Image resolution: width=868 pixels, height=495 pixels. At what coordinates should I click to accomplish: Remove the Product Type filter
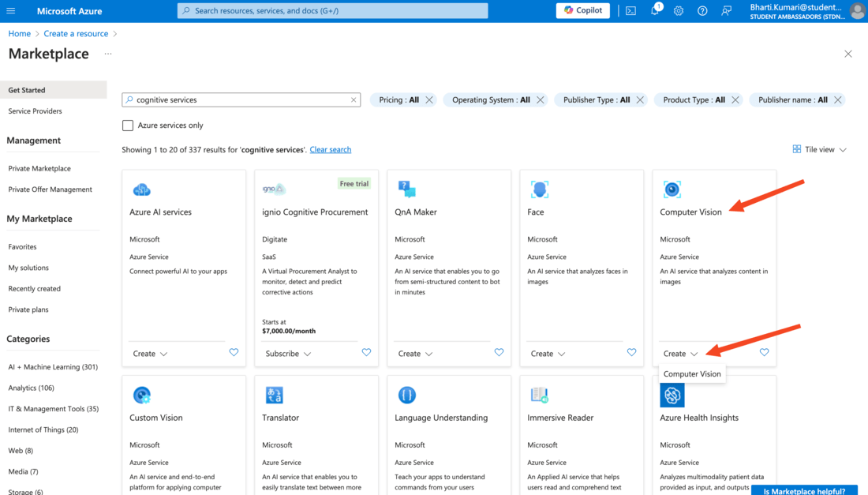(x=735, y=99)
